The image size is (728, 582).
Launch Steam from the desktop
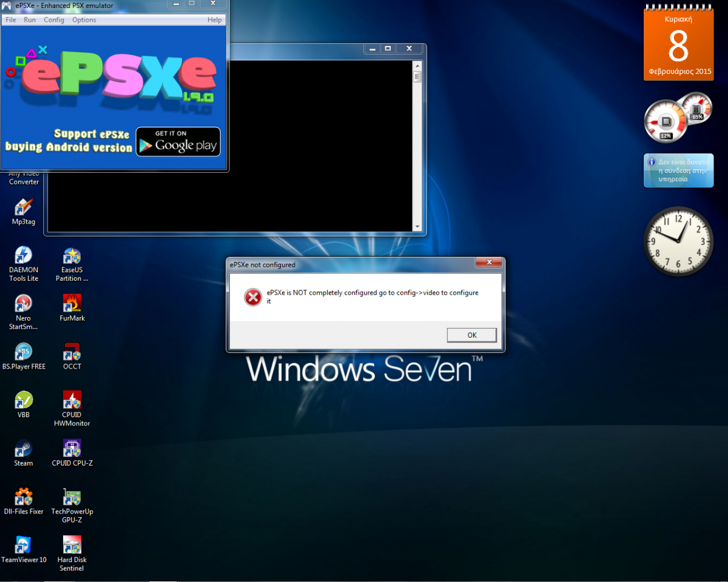(x=24, y=454)
